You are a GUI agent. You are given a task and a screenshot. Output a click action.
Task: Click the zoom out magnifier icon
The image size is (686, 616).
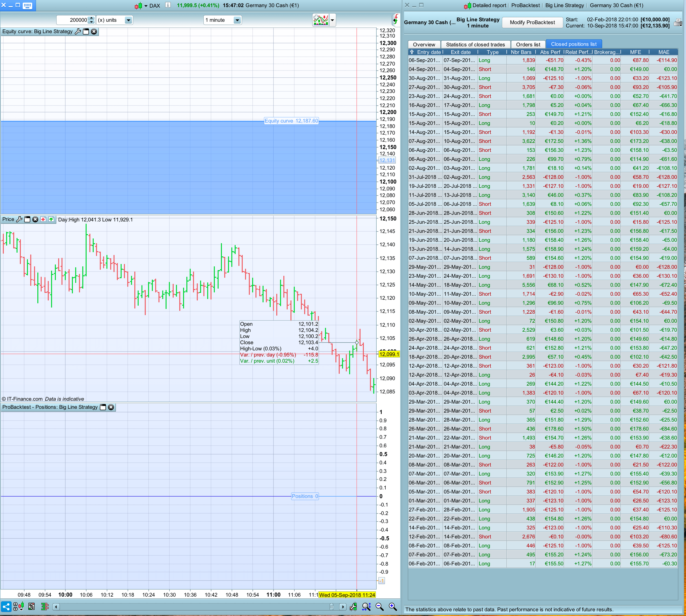(x=379, y=607)
